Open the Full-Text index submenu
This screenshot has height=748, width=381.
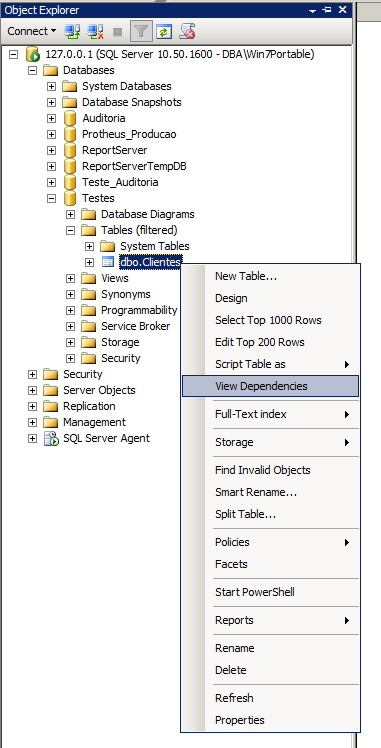click(270, 414)
